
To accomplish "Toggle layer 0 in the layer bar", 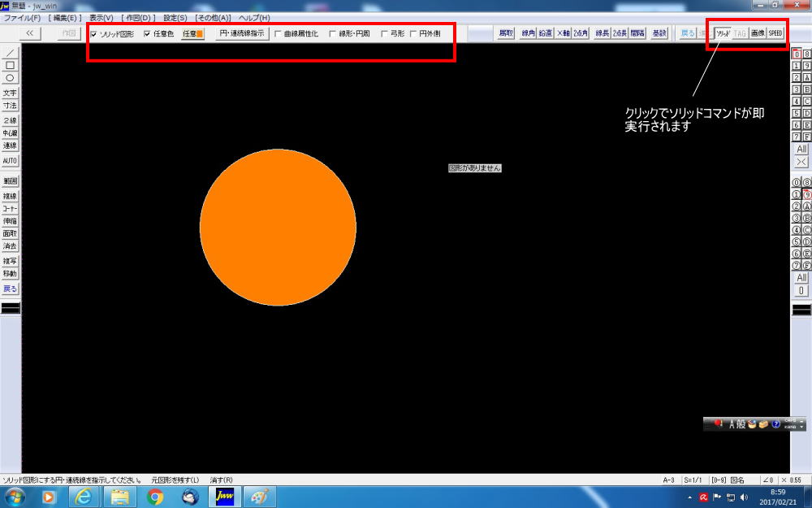I will tap(797, 54).
